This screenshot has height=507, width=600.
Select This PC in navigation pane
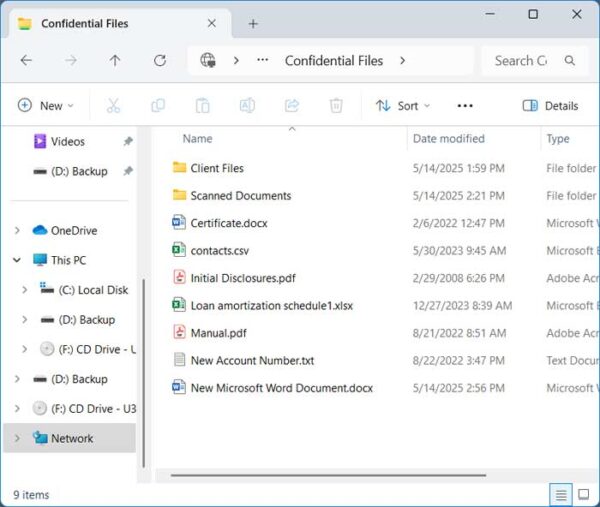tap(68, 260)
